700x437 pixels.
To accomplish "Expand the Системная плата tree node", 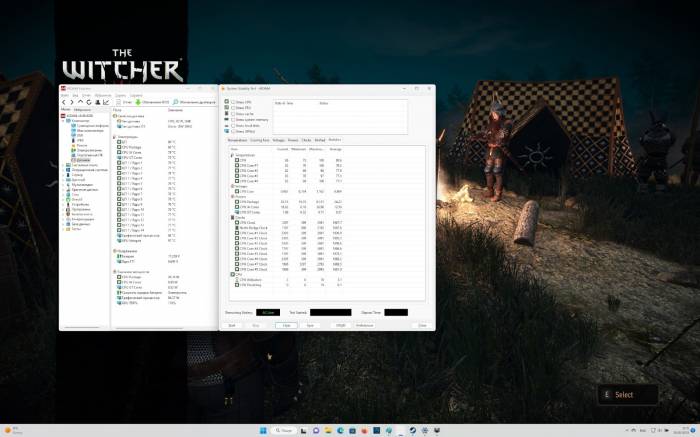I will tap(63, 165).
